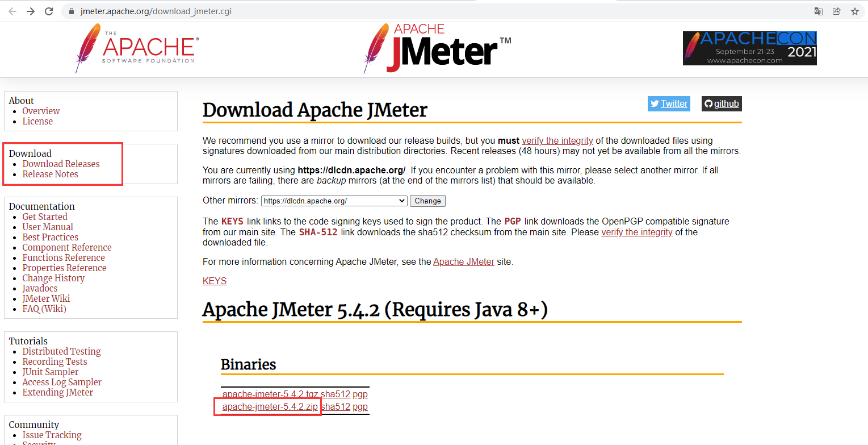Click the browser forward arrow
This screenshot has width=868, height=445.
[31, 11]
